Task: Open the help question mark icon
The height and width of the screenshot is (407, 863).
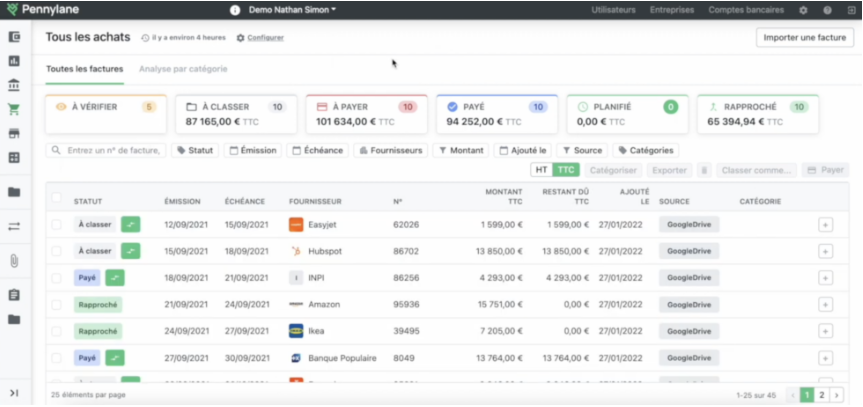Action: click(827, 10)
